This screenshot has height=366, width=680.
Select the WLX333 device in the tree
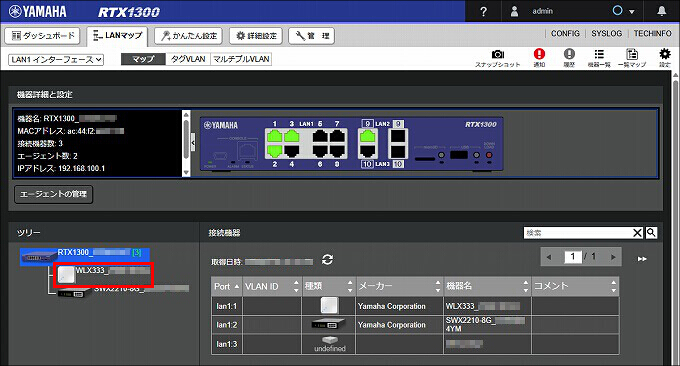click(x=104, y=274)
